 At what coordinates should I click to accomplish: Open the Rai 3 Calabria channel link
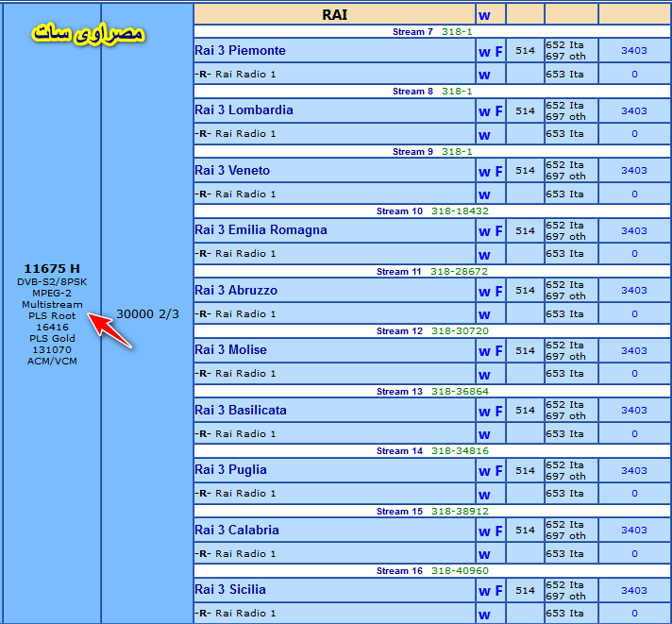(237, 531)
